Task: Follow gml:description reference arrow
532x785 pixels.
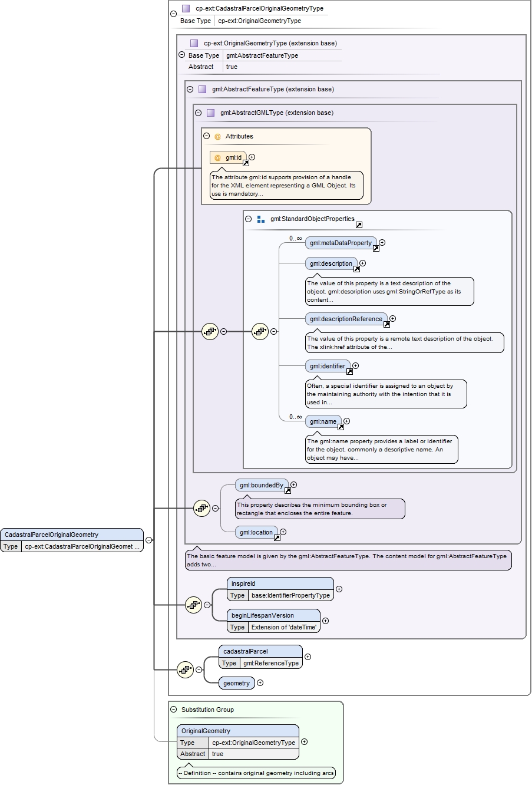Action: tap(356, 269)
